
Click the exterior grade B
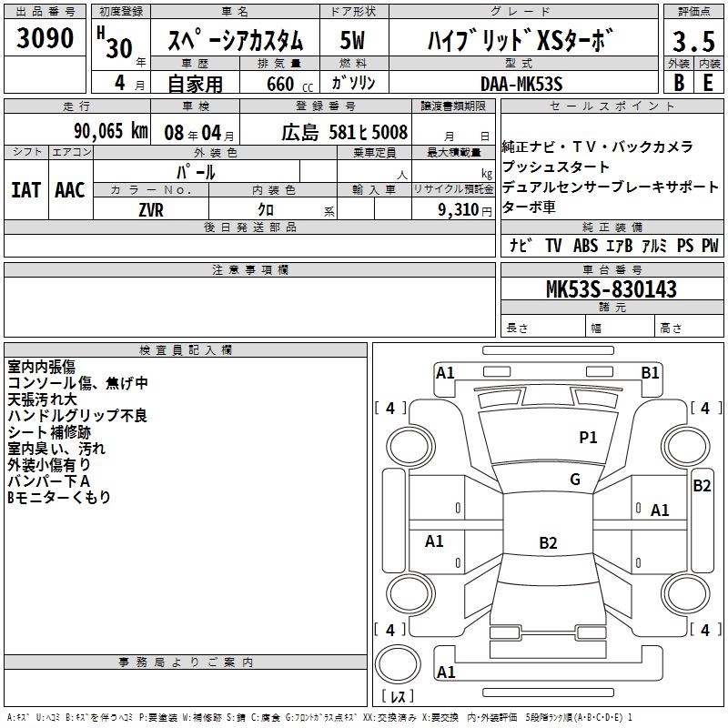point(679,83)
